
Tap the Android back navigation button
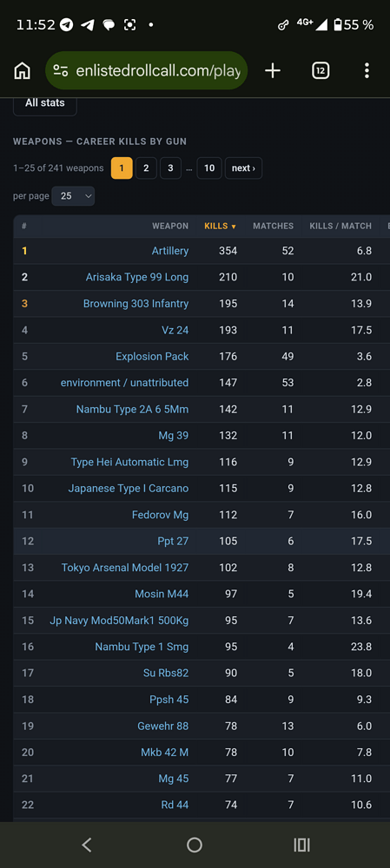click(x=86, y=845)
